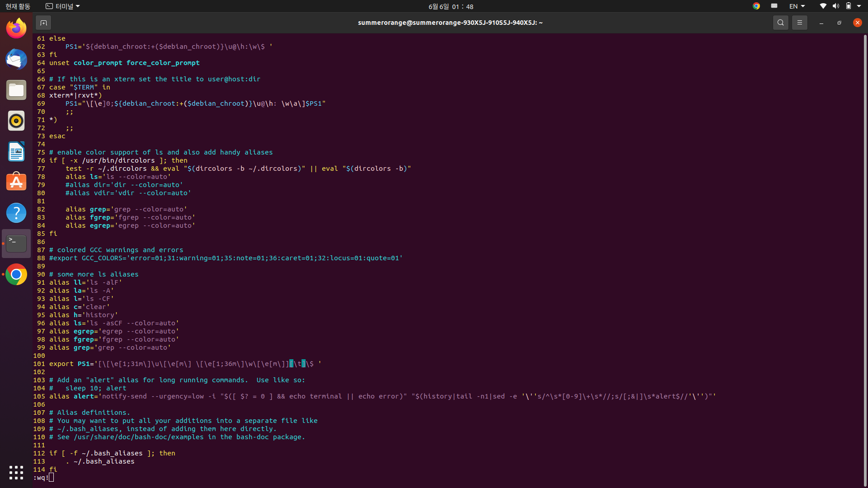Select 현재 활동 in the top bar
The image size is (868, 488).
click(17, 6)
